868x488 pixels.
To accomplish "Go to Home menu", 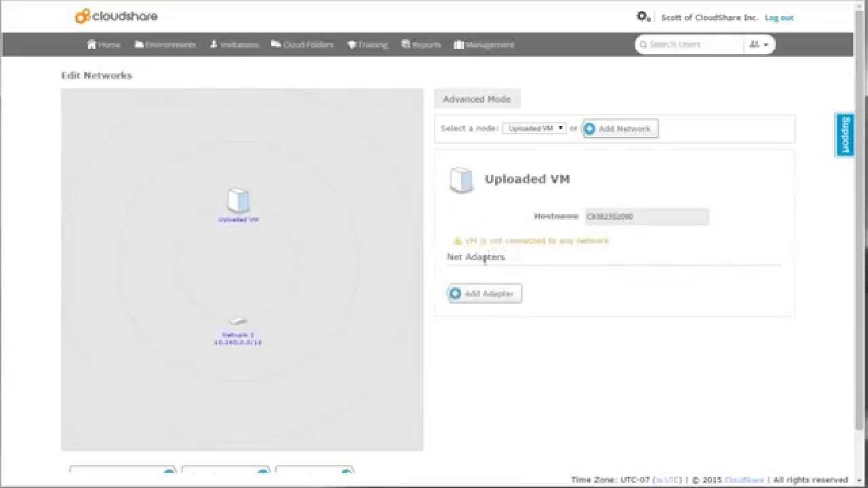I will click(104, 45).
